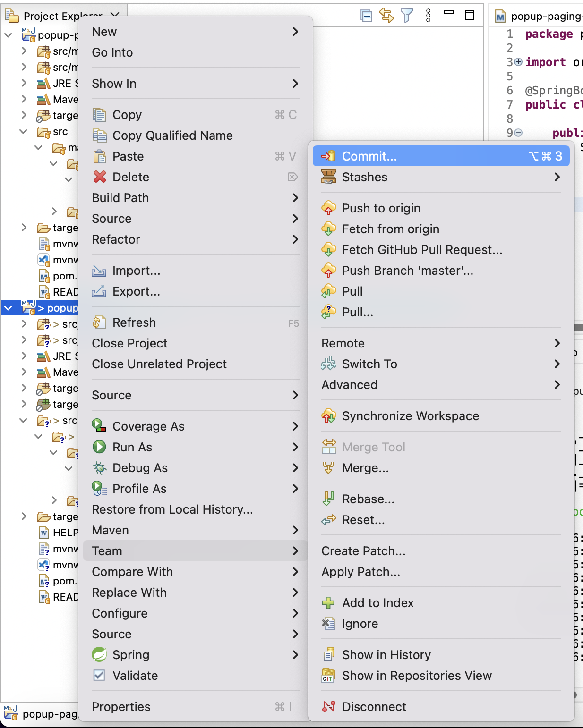583x728 pixels.
Task: Click Refresh in context menu
Action: (x=195, y=322)
